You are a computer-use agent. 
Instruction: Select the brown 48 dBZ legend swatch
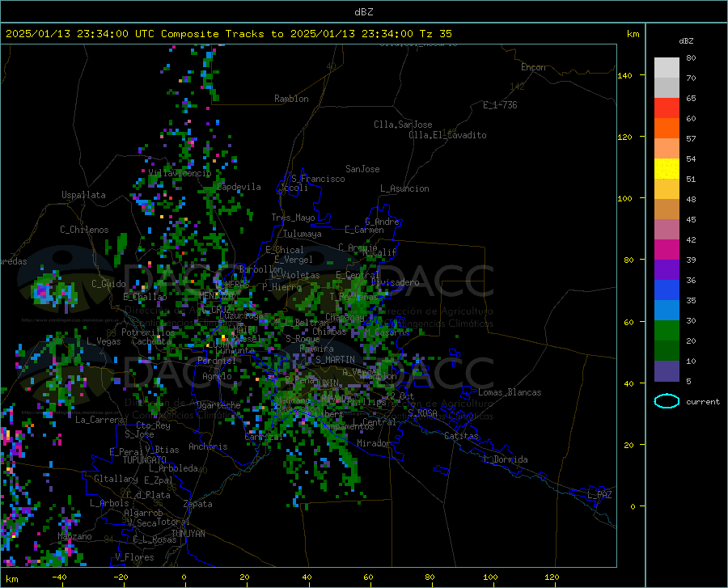tap(667, 209)
